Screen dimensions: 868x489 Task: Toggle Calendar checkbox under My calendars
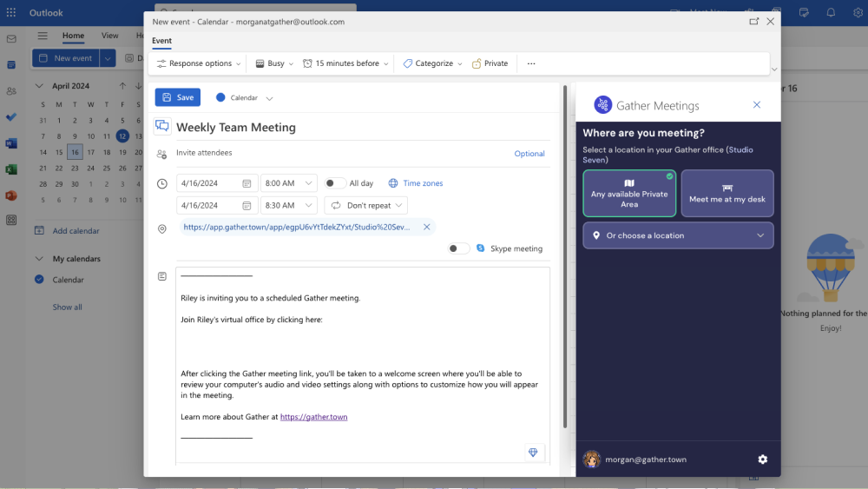pos(39,280)
